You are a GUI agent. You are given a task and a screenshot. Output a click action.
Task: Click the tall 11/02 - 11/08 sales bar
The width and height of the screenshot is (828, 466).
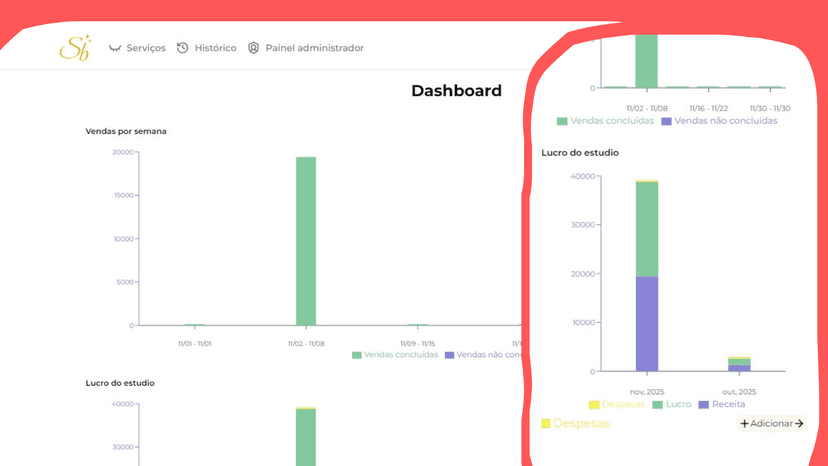click(x=306, y=240)
